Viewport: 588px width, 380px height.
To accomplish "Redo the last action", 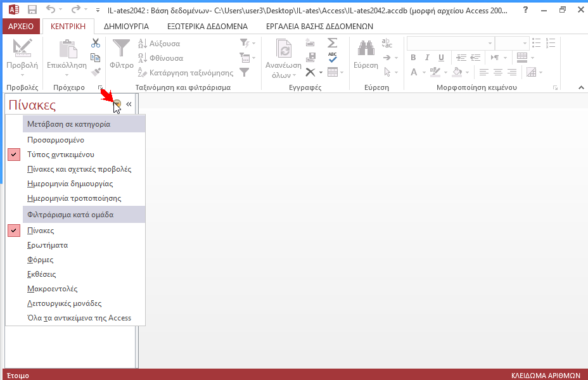I will tap(76, 9).
